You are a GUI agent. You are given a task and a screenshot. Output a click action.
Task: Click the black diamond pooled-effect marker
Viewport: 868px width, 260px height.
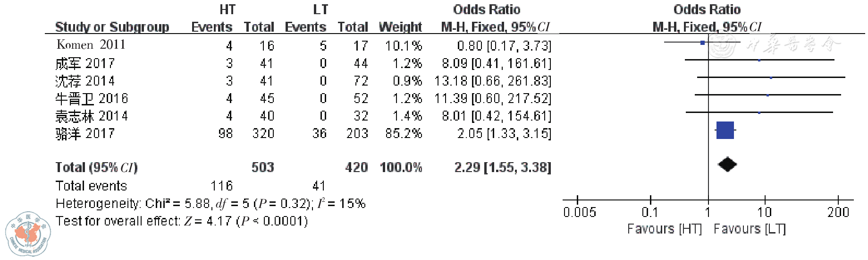[x=727, y=165]
